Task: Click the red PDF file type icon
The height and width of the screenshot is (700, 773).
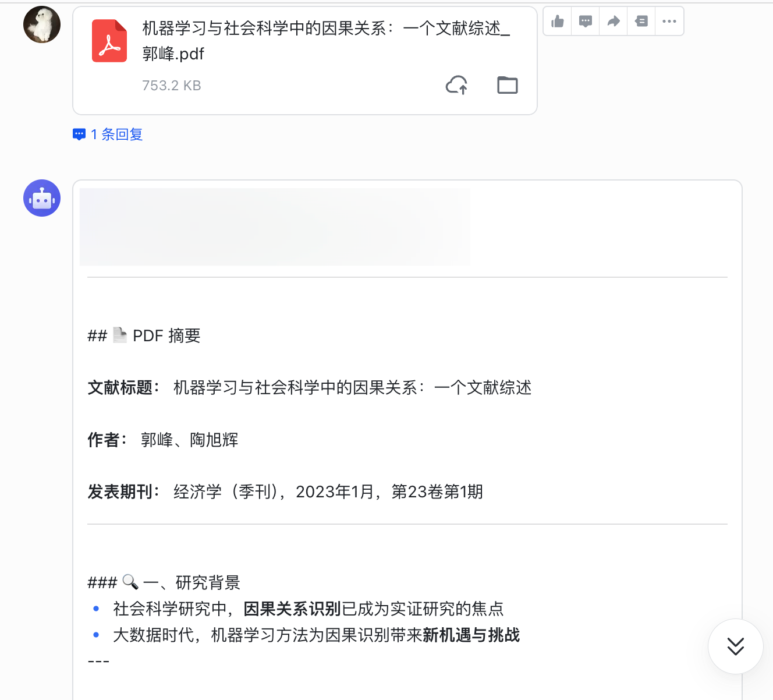Action: click(x=109, y=41)
